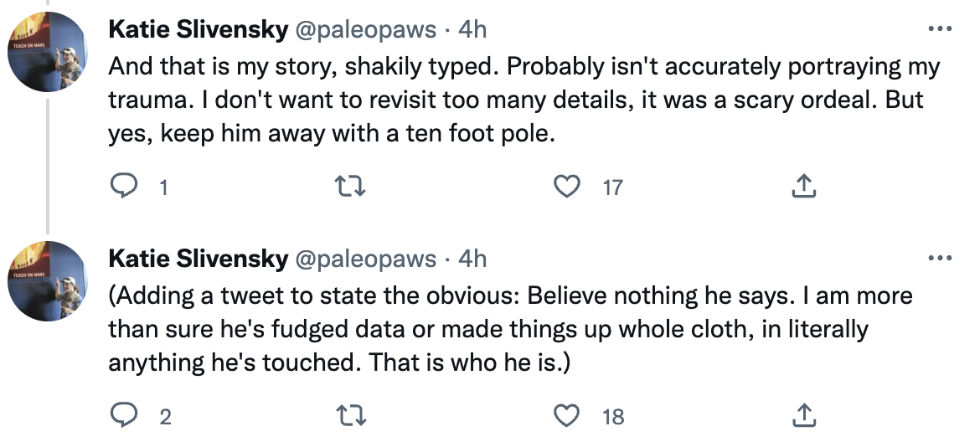Open the second tweet's 4h timestamp
The width and height of the screenshot is (980, 447).
tap(472, 259)
